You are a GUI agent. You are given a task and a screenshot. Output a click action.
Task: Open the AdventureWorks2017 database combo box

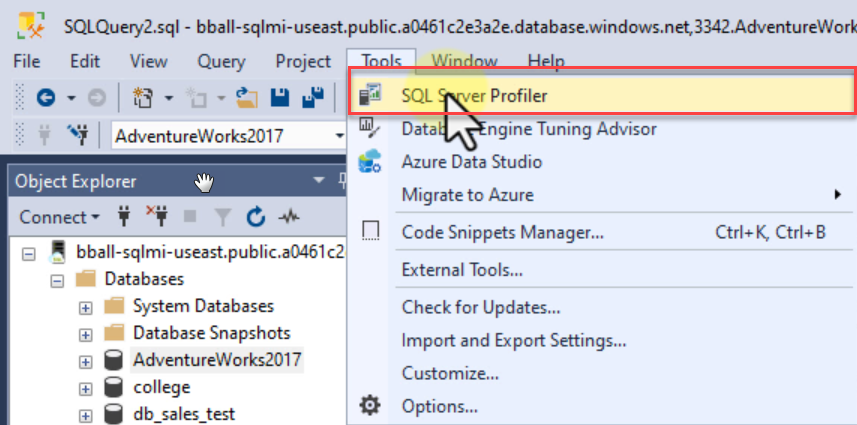pos(228,135)
